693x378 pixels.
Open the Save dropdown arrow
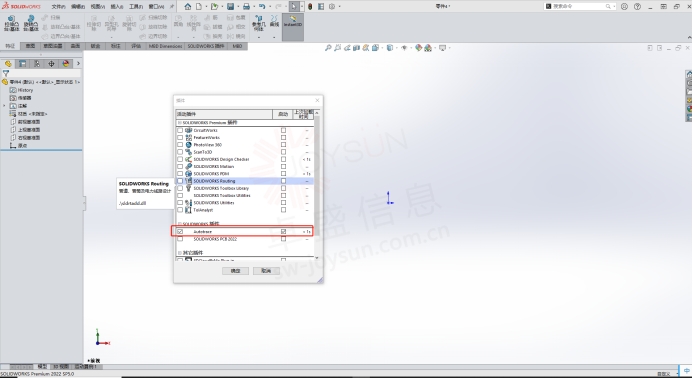point(237,7)
